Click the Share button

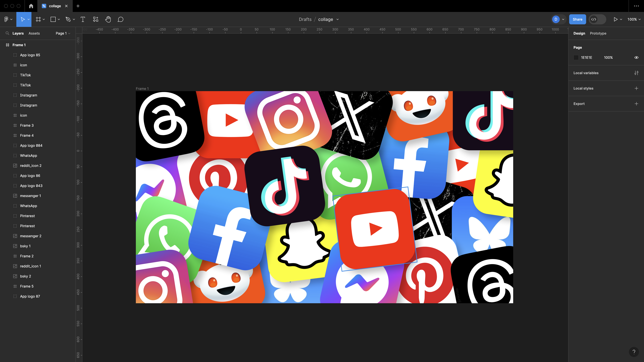coord(577,19)
